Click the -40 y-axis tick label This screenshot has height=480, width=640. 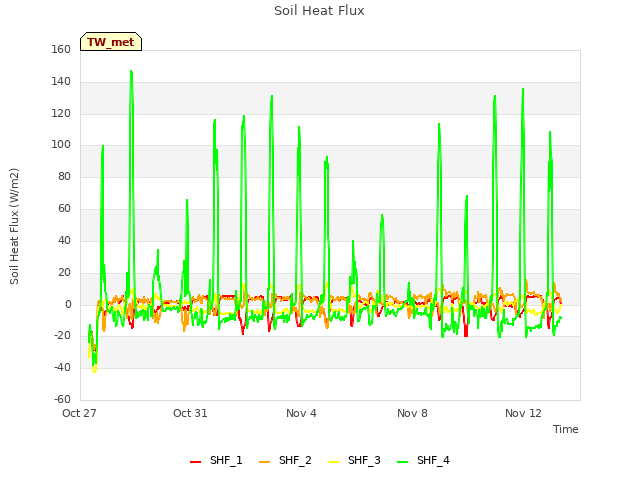click(x=62, y=367)
